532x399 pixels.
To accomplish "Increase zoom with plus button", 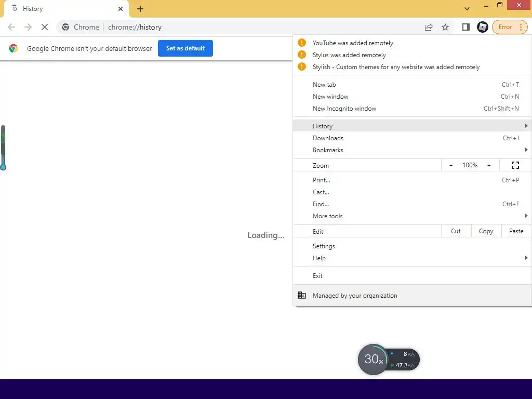I will tap(489, 165).
